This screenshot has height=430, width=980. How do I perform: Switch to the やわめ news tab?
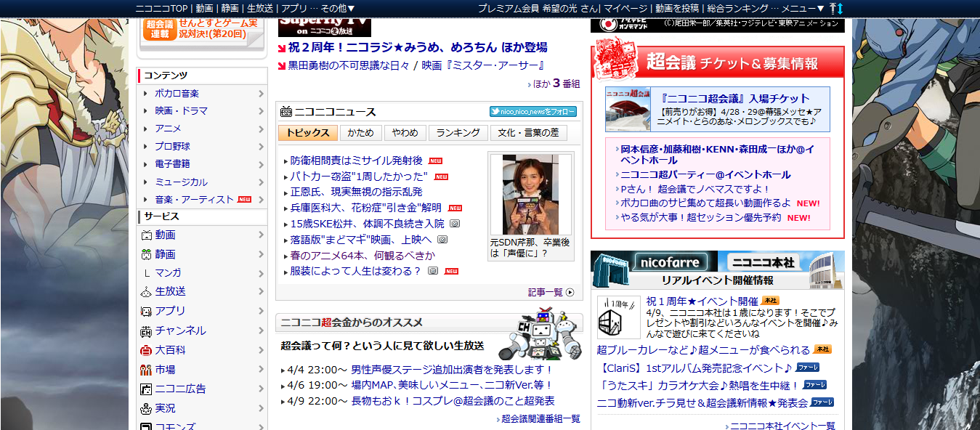click(x=405, y=133)
